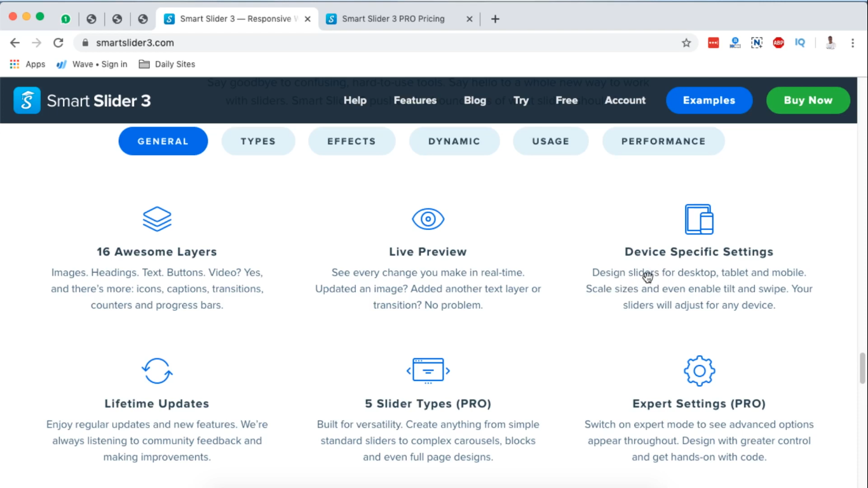This screenshot has width=868, height=488.
Task: Switch to the USAGE features filter
Action: pyautogui.click(x=551, y=141)
